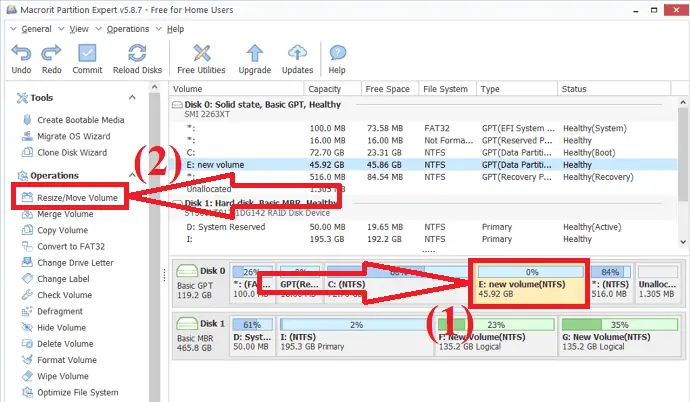
Task: Select the 100.0 MB FAT32 EFI row
Action: pyautogui.click(x=423, y=128)
